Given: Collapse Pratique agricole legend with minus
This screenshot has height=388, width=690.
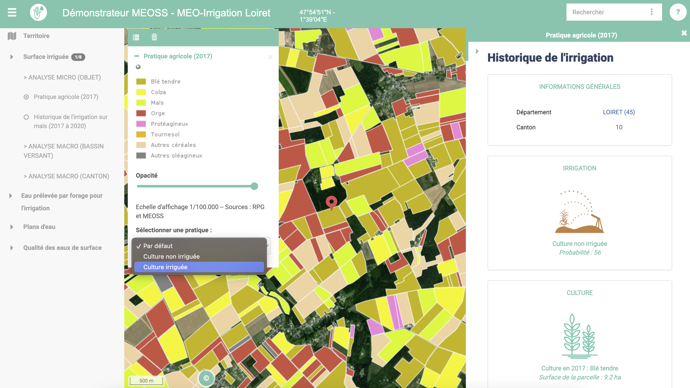Looking at the screenshot, I should click(x=136, y=56).
